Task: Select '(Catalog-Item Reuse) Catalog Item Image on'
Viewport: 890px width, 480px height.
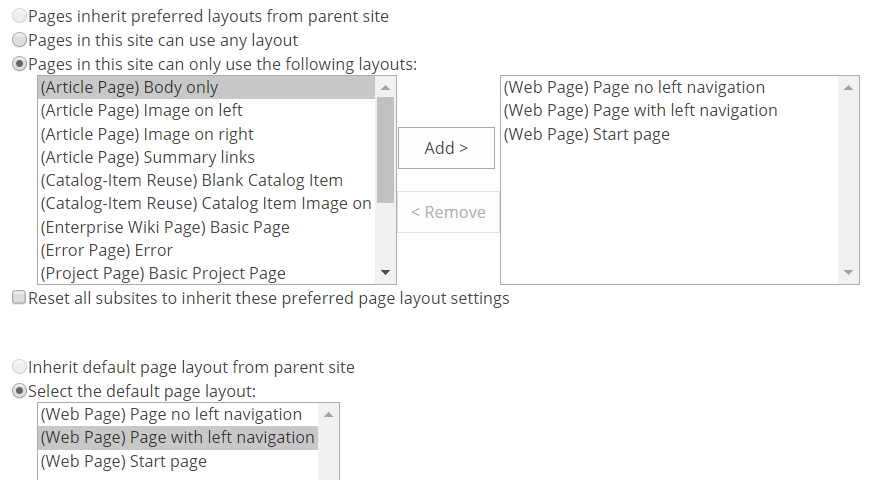Action: point(207,204)
